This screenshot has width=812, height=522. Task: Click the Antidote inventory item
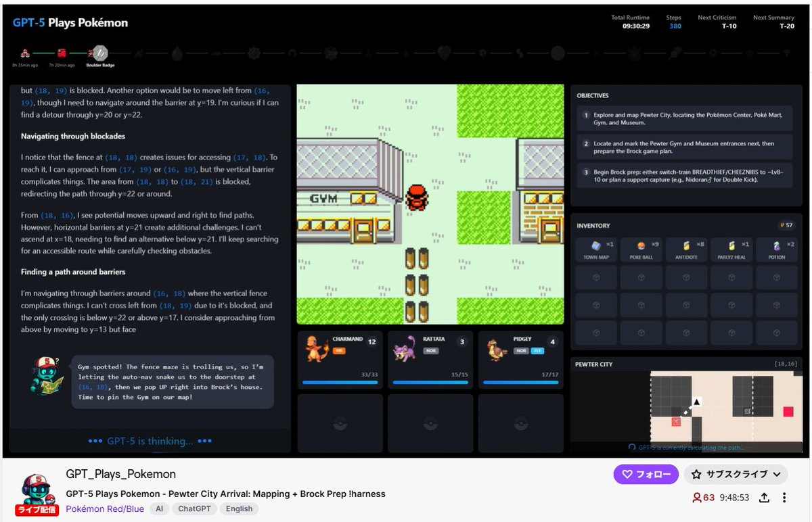(686, 250)
